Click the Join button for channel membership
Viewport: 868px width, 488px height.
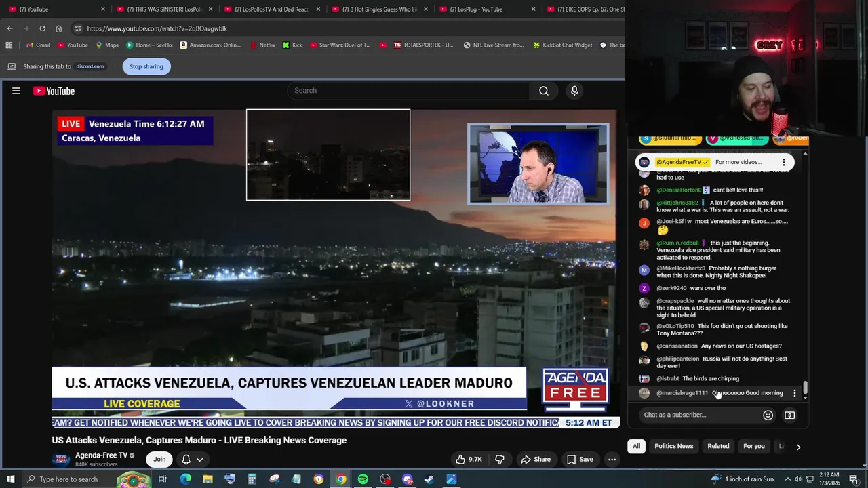pos(159,460)
